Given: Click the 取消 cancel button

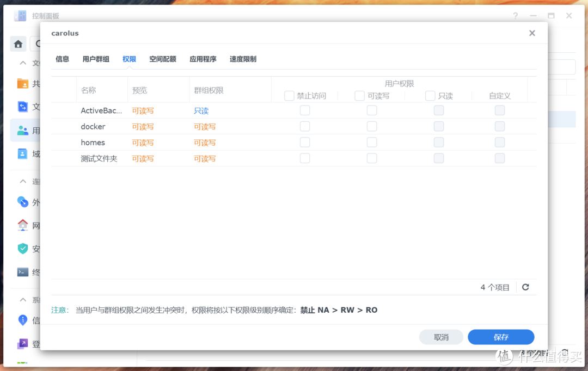Looking at the screenshot, I should click(441, 337).
